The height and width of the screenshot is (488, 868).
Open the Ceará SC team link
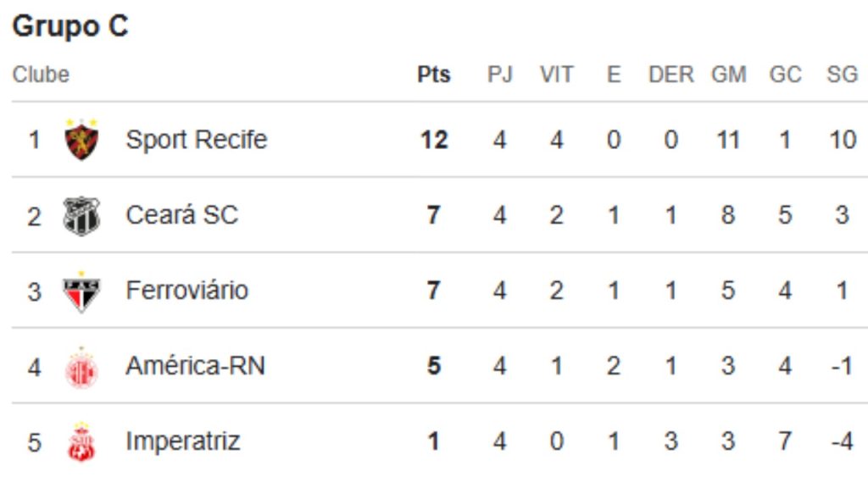point(181,215)
